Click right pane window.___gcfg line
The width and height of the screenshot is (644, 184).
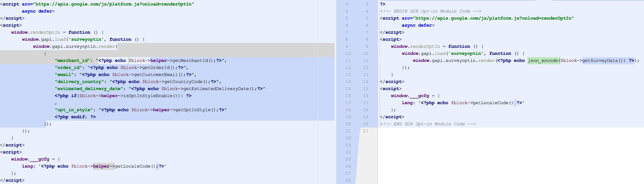tap(415, 96)
